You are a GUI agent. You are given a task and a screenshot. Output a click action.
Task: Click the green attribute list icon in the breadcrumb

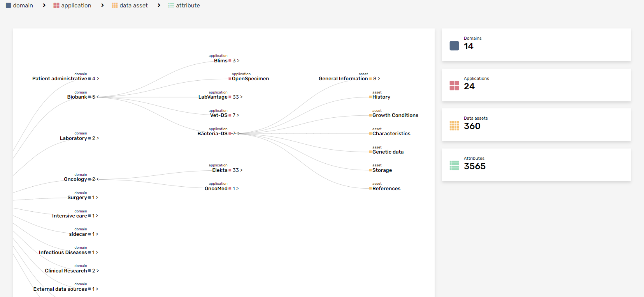[x=171, y=5]
